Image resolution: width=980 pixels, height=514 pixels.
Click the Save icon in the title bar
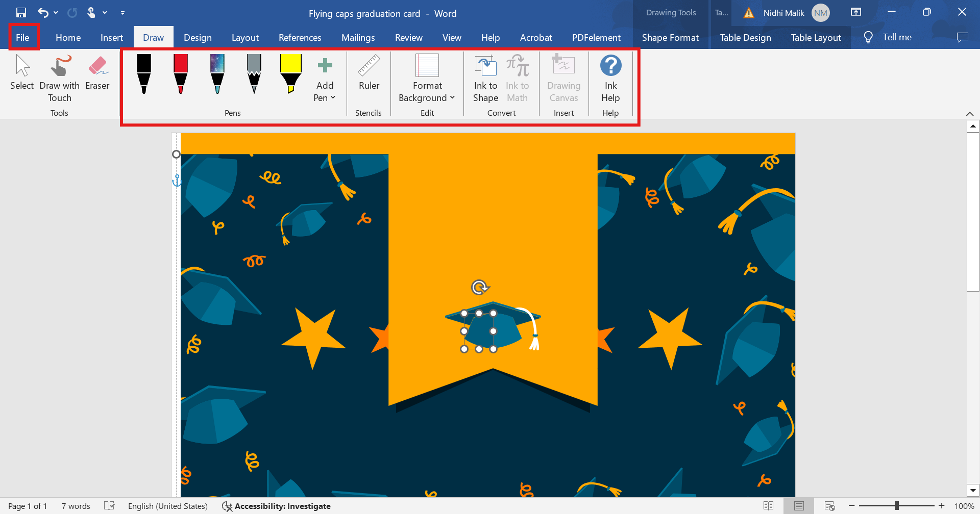click(21, 13)
